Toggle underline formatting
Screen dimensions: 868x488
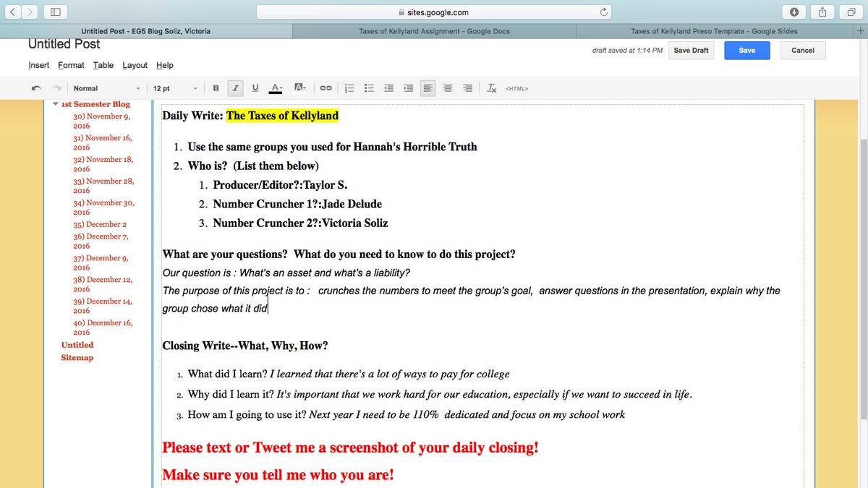255,88
